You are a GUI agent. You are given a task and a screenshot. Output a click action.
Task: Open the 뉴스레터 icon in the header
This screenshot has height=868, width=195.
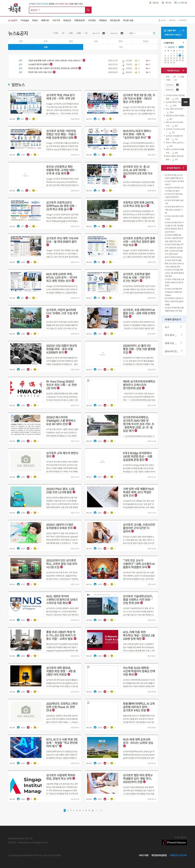tap(176, 3)
